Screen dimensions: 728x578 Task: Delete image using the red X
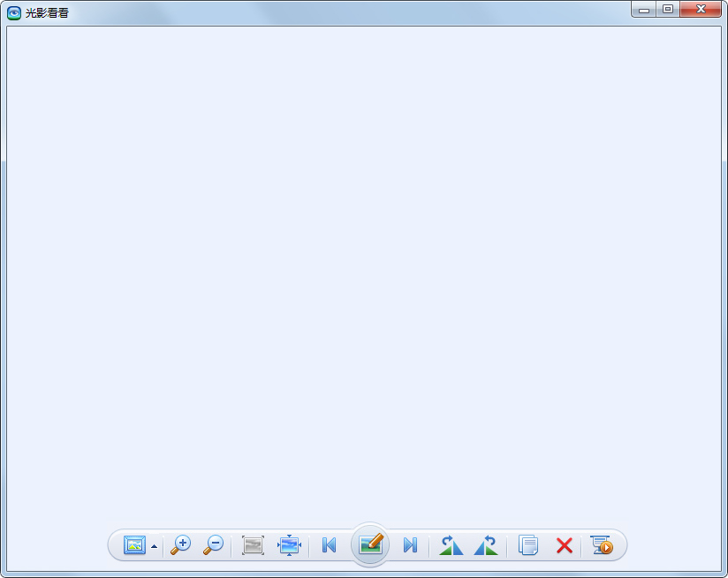pos(564,546)
